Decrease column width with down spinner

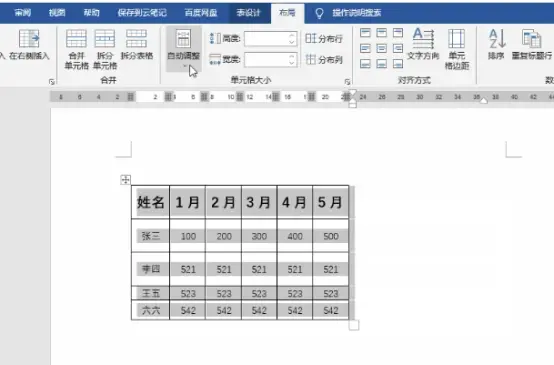292,63
